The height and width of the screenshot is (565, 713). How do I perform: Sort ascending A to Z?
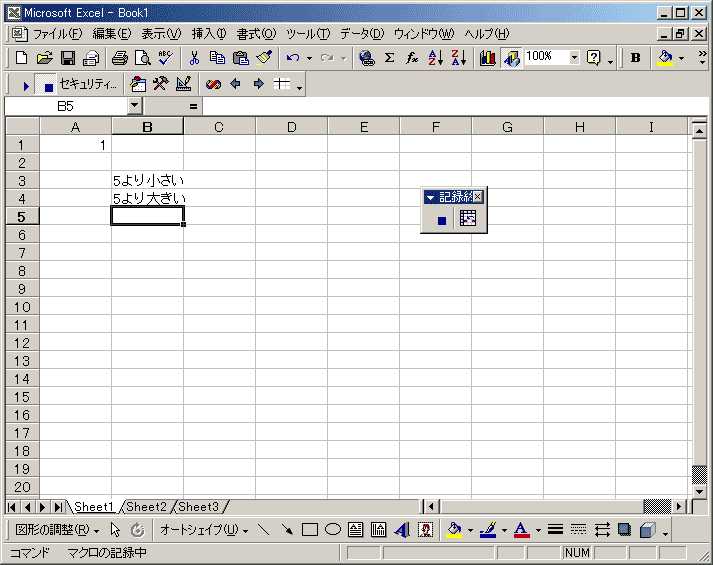click(x=435, y=58)
